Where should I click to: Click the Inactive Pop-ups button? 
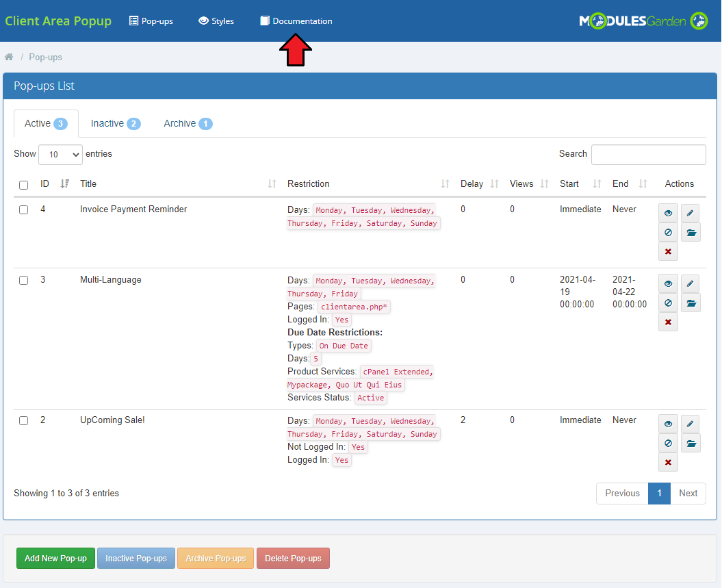point(136,558)
